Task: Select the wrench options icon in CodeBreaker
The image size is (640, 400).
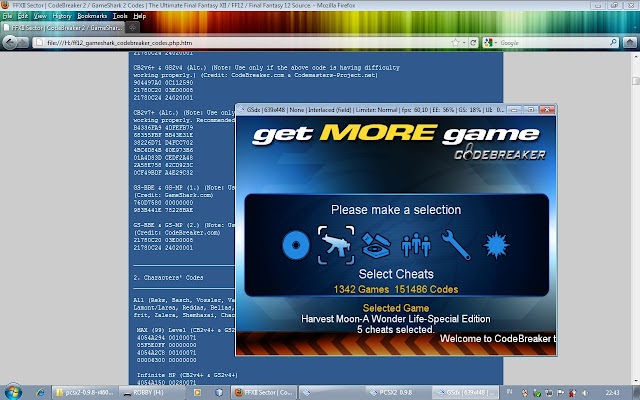Action: 456,245
